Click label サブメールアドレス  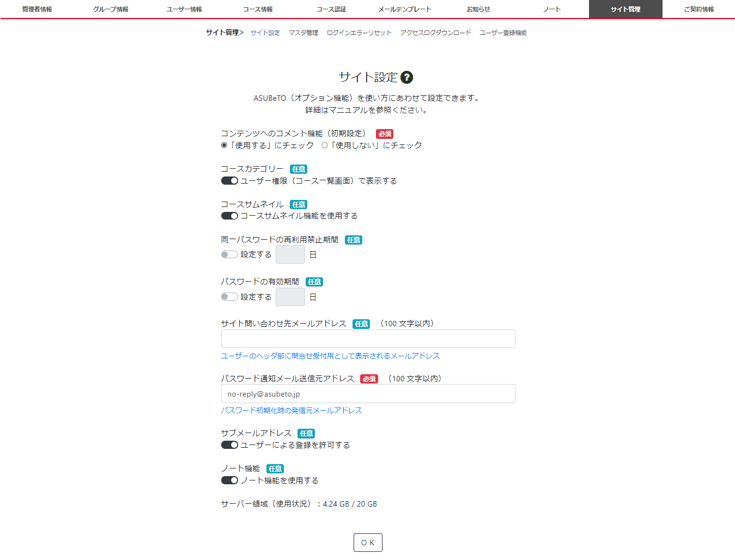click(x=256, y=433)
